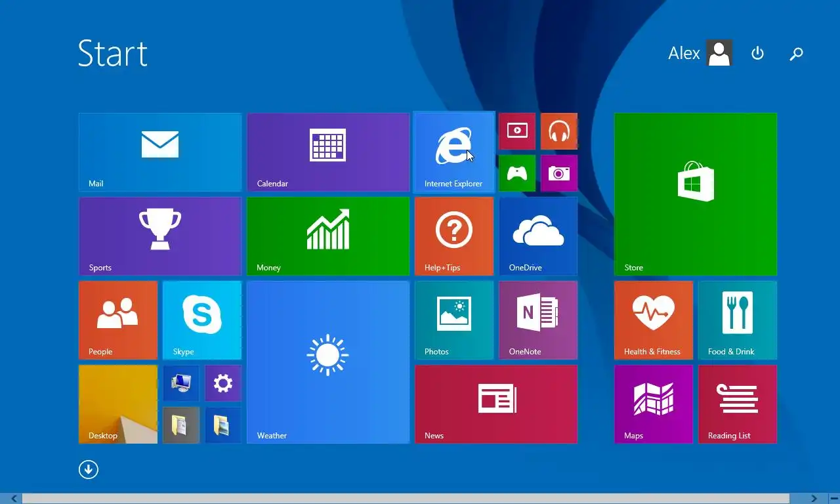This screenshot has height=504, width=840.
Task: Launch the Skype tile
Action: click(202, 320)
